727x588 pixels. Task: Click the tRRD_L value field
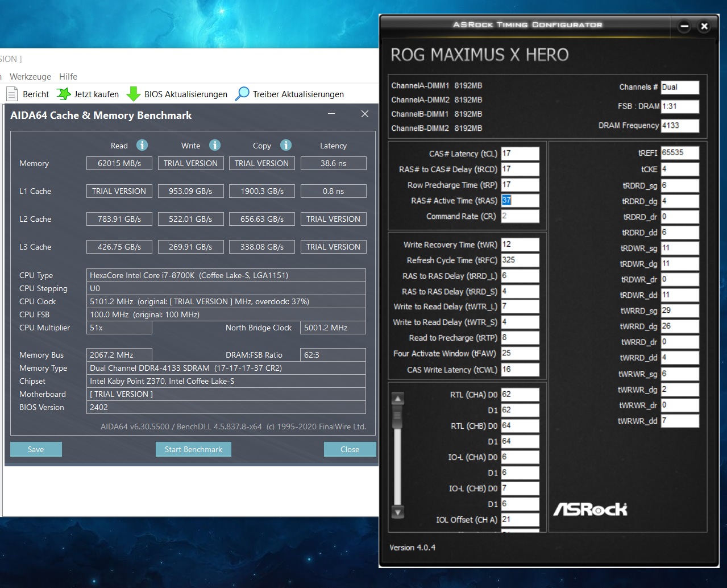coord(520,276)
